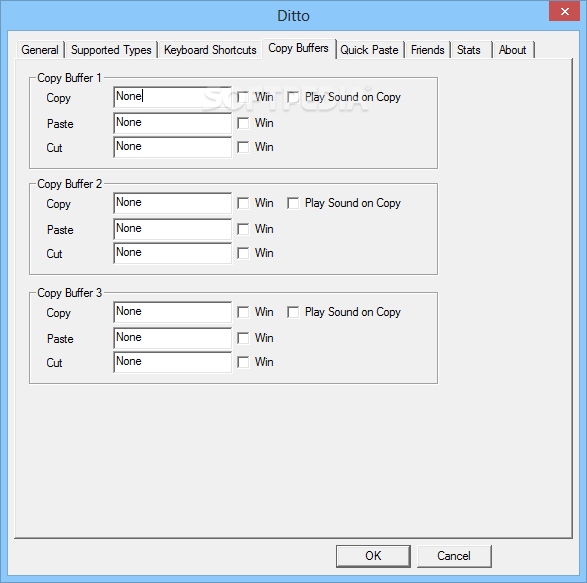The width and height of the screenshot is (587, 583).
Task: Open the Quick Paste tab
Action: click(369, 50)
